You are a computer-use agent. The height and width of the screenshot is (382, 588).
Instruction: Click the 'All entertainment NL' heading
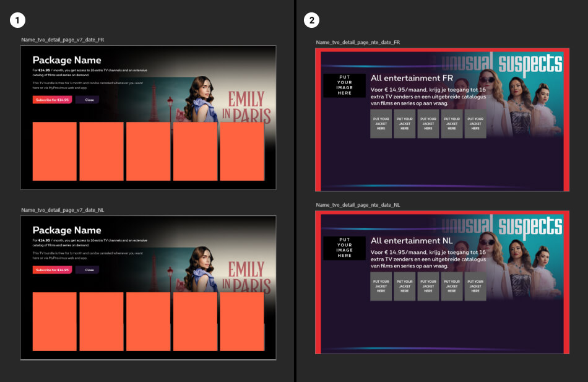coord(412,240)
